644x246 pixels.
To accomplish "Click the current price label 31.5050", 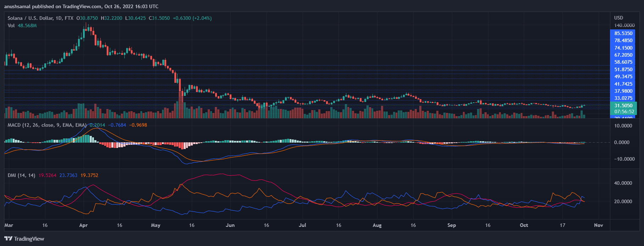I will (x=623, y=105).
